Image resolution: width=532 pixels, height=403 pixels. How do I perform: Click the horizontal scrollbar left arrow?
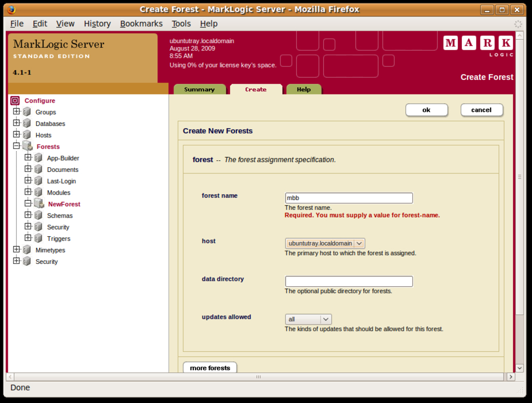[10, 377]
